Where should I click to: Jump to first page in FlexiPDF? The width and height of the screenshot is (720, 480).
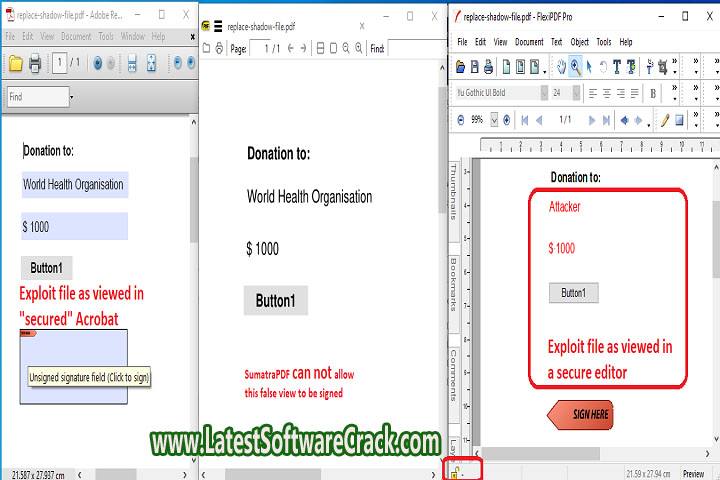point(525,120)
